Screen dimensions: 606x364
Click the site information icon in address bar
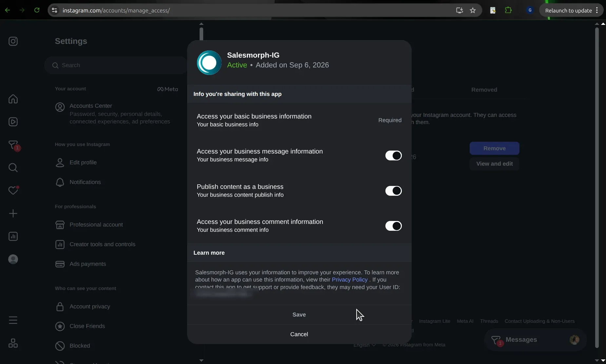pyautogui.click(x=55, y=10)
